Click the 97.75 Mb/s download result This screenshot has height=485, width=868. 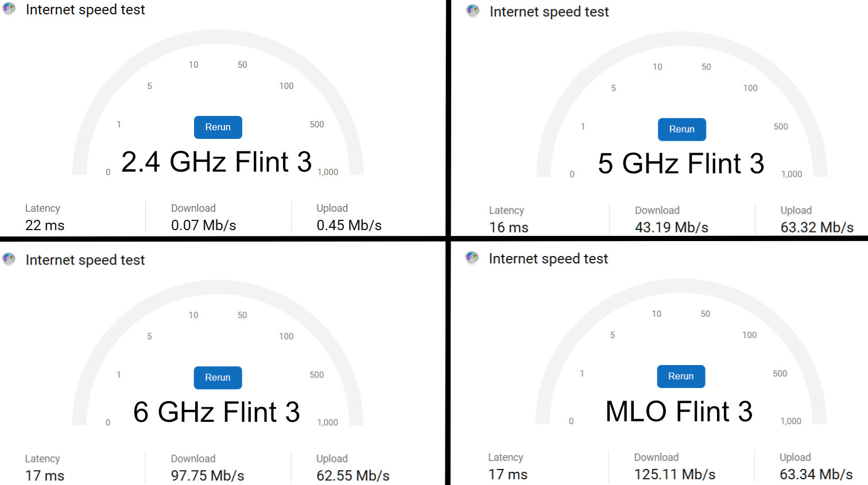coord(207,476)
